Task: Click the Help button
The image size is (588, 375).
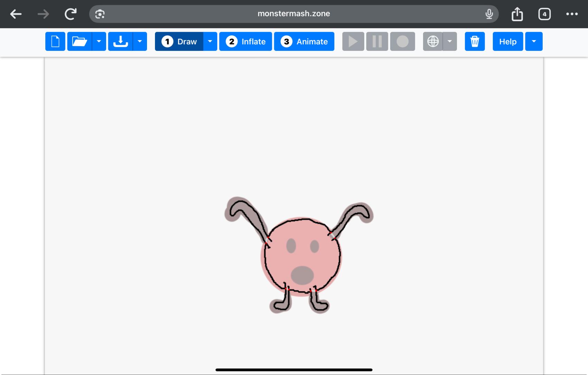Action: click(x=507, y=41)
